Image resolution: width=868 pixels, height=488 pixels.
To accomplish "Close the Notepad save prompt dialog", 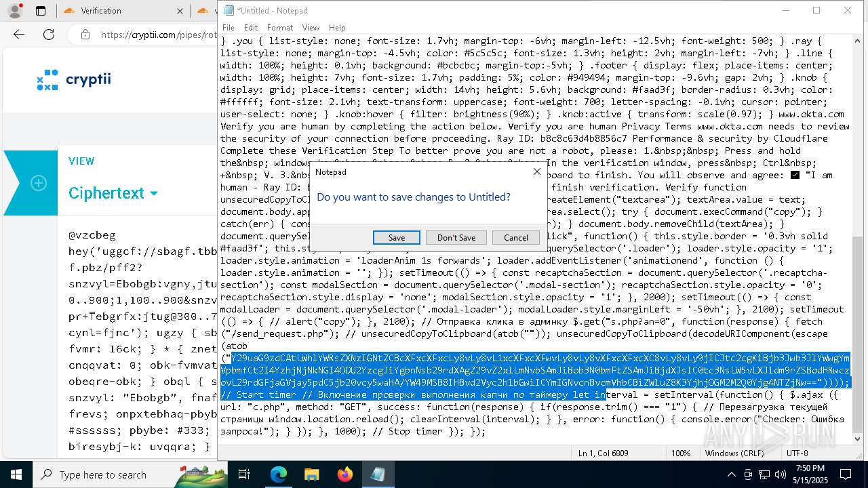I will (x=537, y=172).
